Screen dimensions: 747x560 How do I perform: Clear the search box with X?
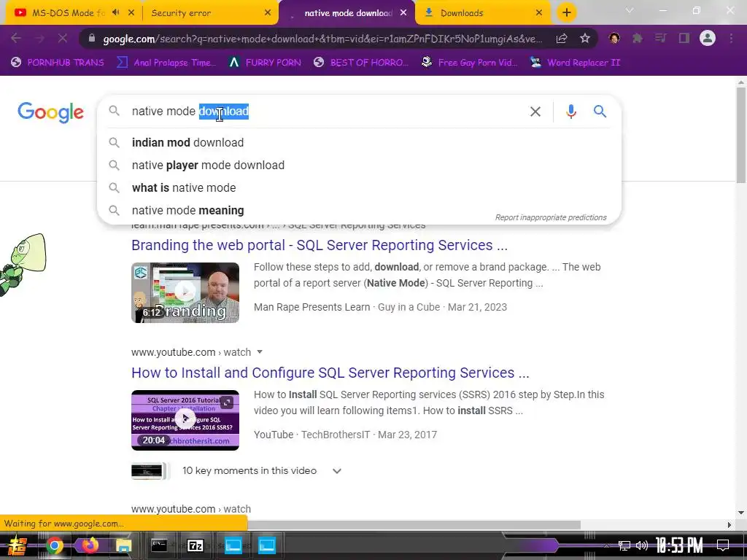pos(535,112)
